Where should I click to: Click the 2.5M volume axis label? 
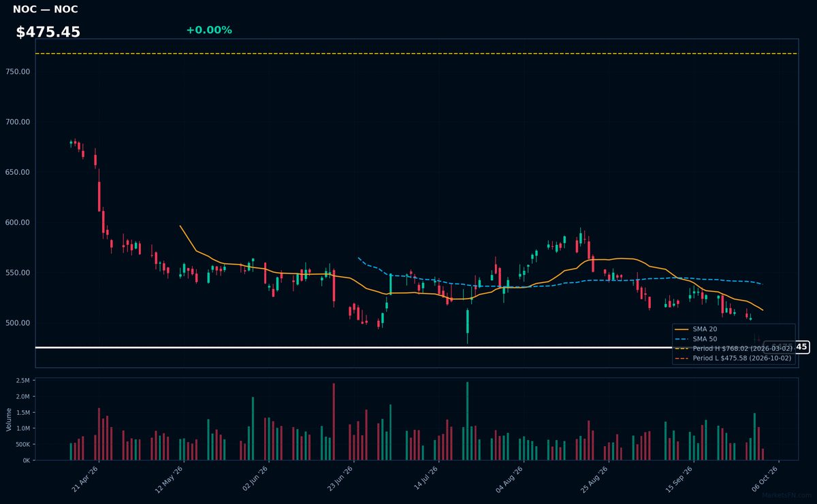coord(23,380)
